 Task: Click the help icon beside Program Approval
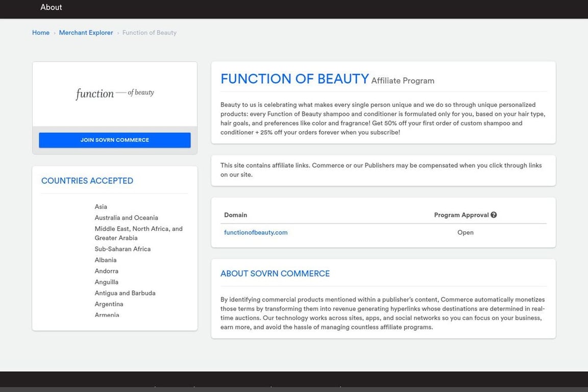point(494,215)
